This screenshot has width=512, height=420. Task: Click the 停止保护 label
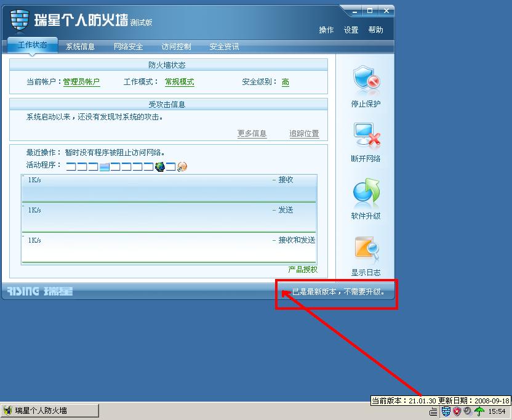pos(366,104)
